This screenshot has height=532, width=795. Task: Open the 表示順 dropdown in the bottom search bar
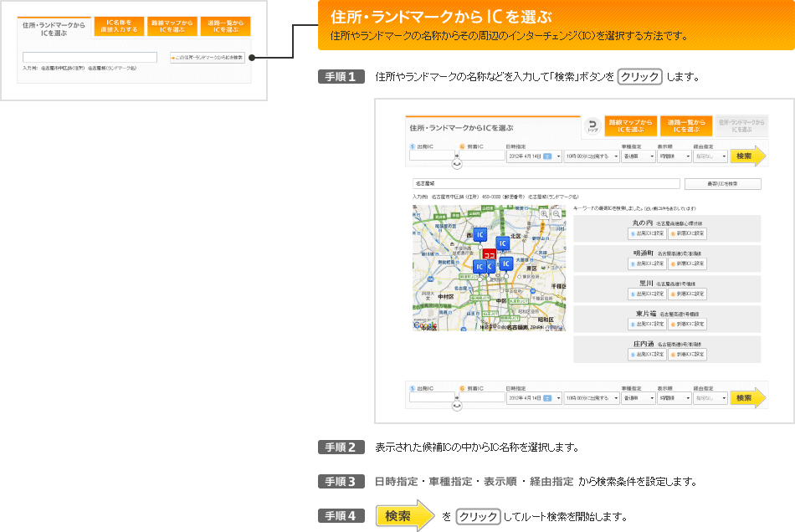[674, 398]
